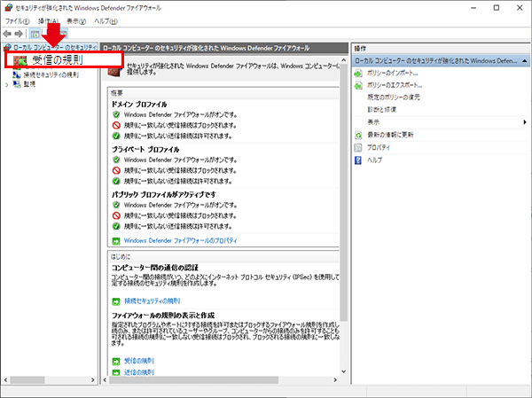Viewport: 532px width, 398px height.
Task: Click the 接続セキュリティの規則 tree icon
Action: tap(17, 74)
